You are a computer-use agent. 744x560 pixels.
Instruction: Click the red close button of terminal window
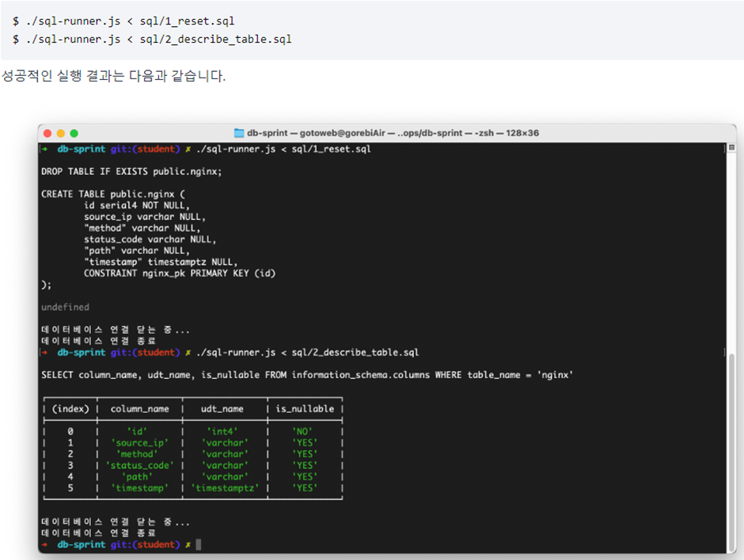pos(47,133)
